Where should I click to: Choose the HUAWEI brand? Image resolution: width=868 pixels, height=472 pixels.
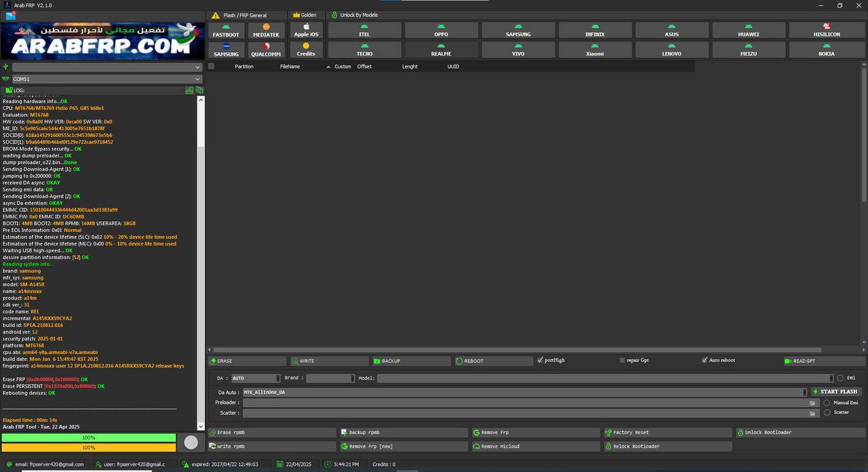(x=749, y=31)
